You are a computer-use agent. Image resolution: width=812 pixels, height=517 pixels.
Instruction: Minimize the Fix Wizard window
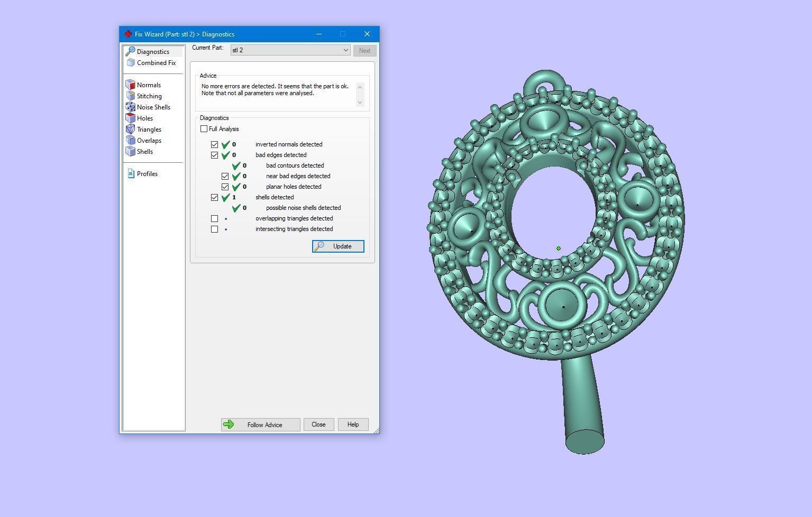tap(319, 34)
